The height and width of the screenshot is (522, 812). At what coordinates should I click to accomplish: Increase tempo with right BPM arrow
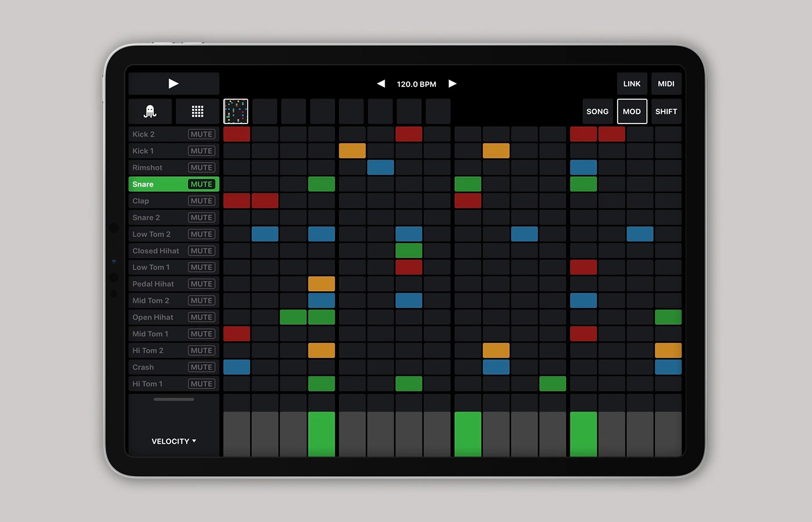pos(452,84)
